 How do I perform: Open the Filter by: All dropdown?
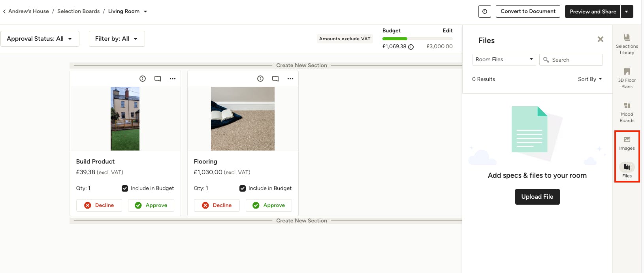pyautogui.click(x=117, y=39)
